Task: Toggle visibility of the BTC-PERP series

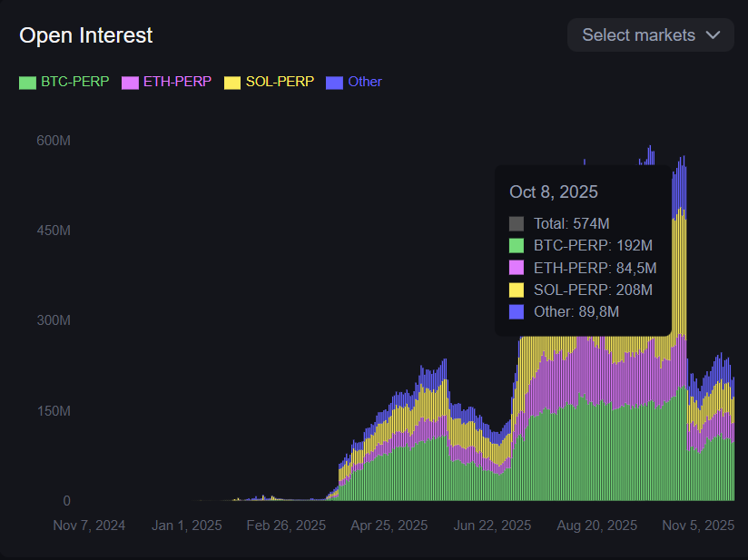Action: click(x=64, y=82)
